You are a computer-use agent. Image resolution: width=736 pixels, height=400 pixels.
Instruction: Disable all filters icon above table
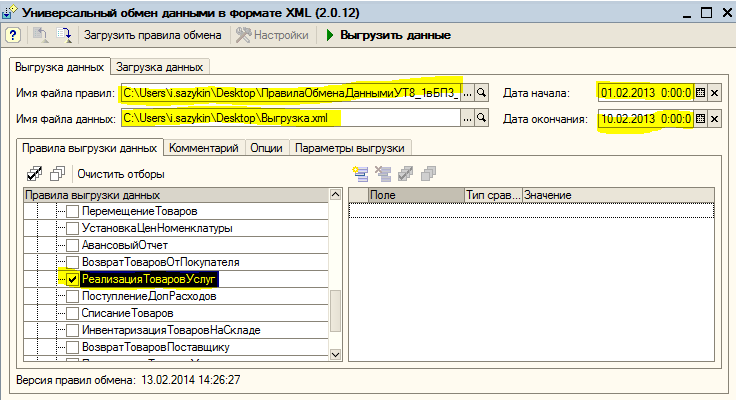428,174
